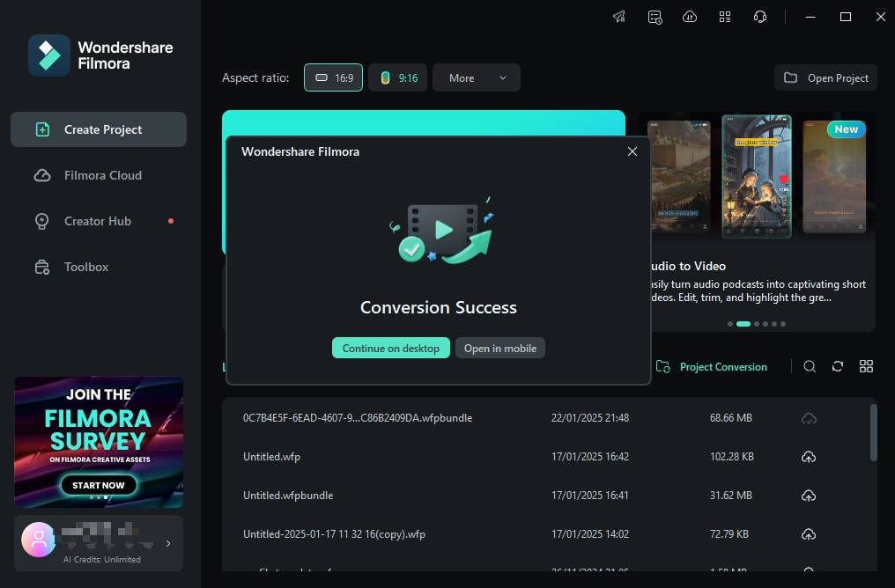Click the user profile avatar

pyautogui.click(x=38, y=539)
